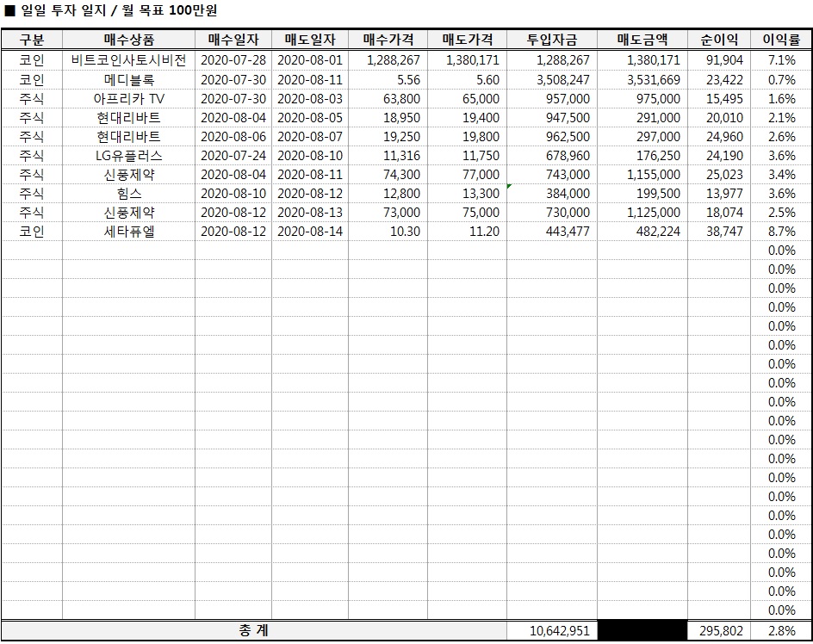Select the 힘스 product cell
This screenshot has width=813, height=644.
click(x=128, y=194)
